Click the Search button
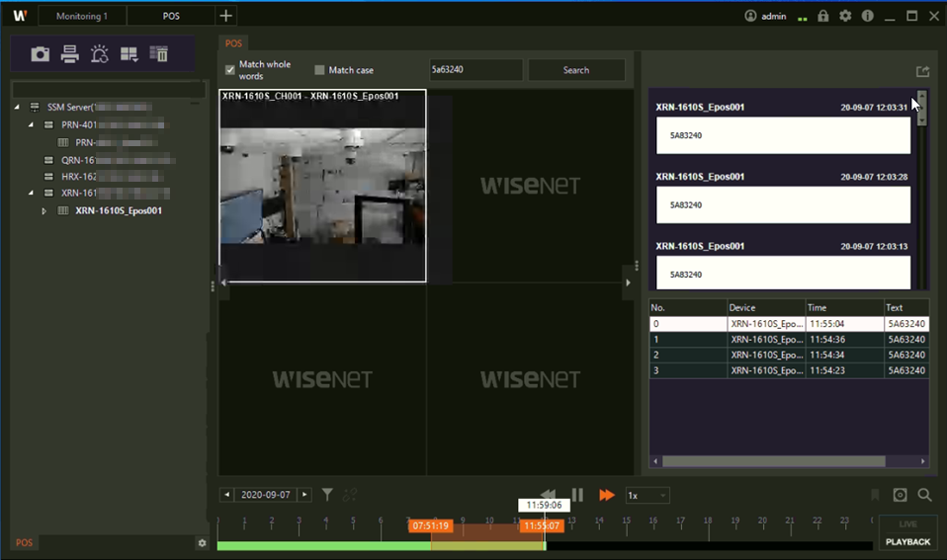 coord(576,70)
